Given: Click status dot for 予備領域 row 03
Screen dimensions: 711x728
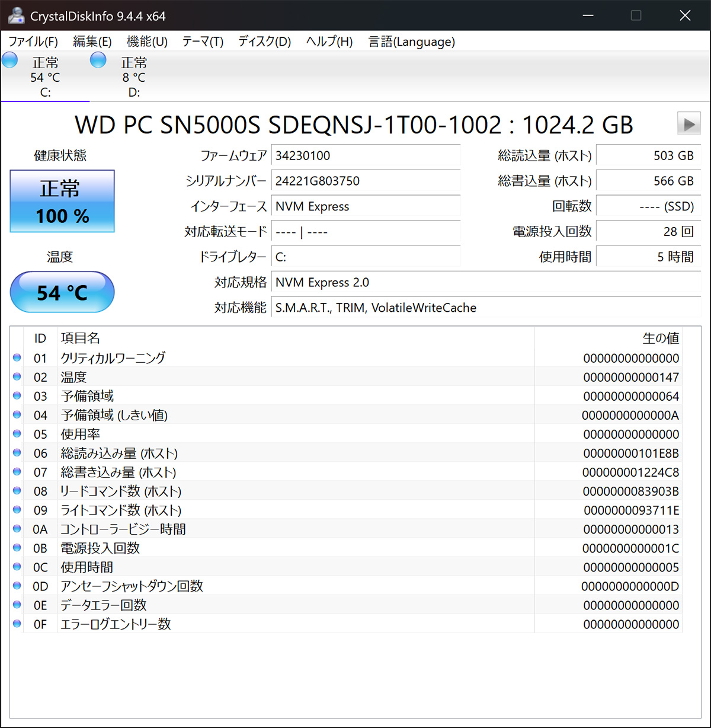Looking at the screenshot, I should click(x=17, y=395).
